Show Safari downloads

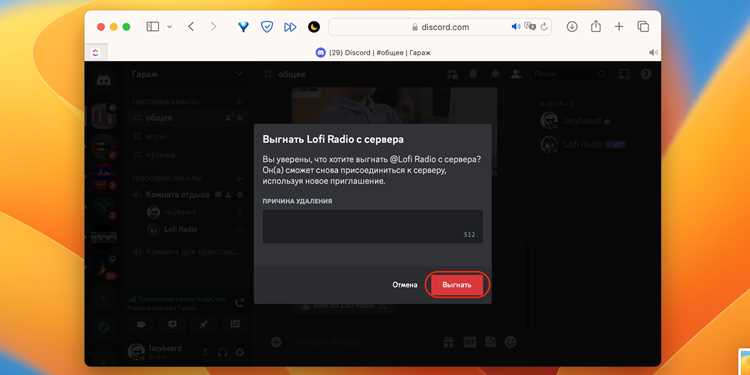pyautogui.click(x=572, y=27)
